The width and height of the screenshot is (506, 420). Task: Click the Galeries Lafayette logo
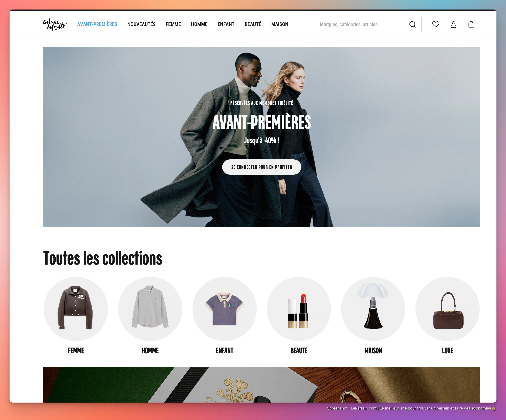click(55, 24)
